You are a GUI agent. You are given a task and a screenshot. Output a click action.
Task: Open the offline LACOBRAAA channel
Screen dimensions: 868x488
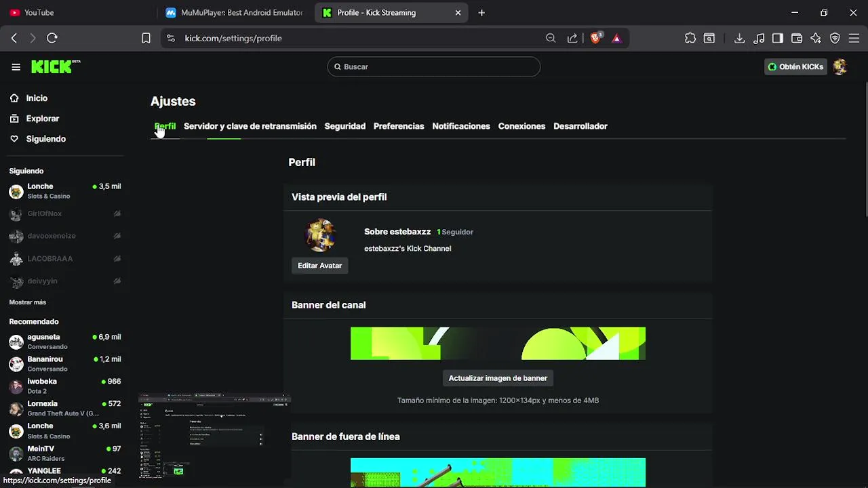65,259
